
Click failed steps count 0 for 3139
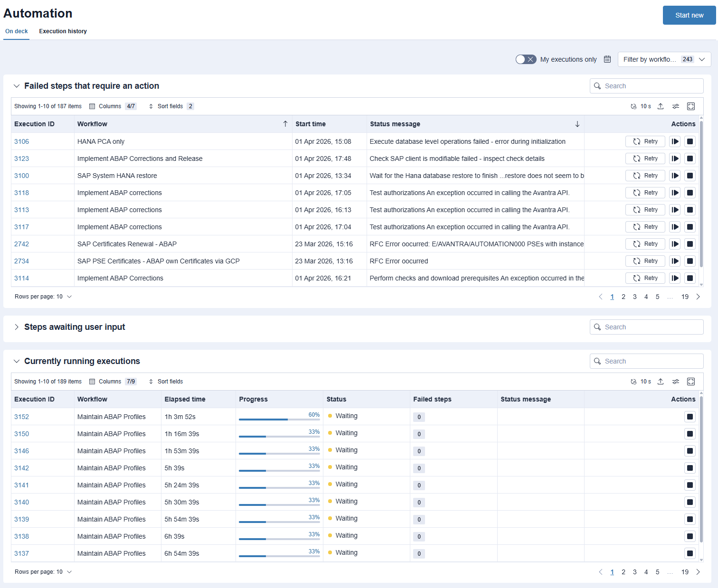point(419,519)
